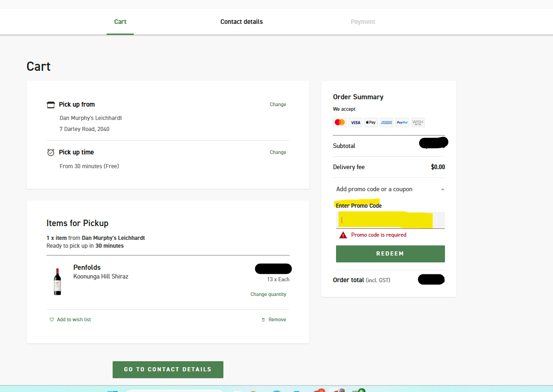This screenshot has height=392, width=553.
Task: Change quantity of Penfolds Shiraz
Action: (x=268, y=295)
